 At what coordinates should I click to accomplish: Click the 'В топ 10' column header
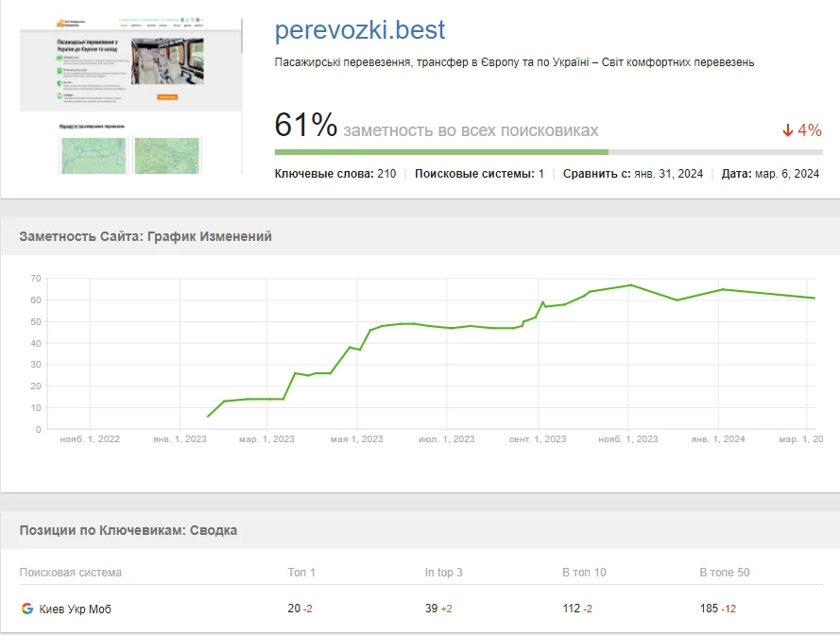[x=585, y=573]
